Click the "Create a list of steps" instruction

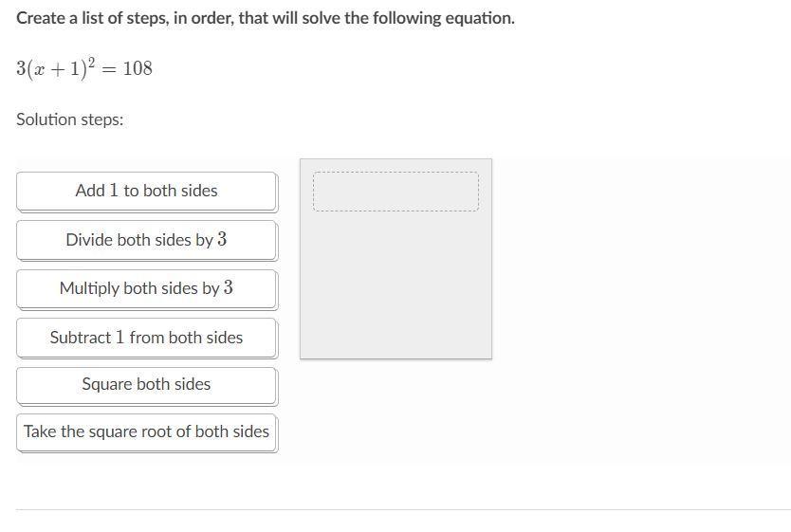pyautogui.click(x=266, y=18)
